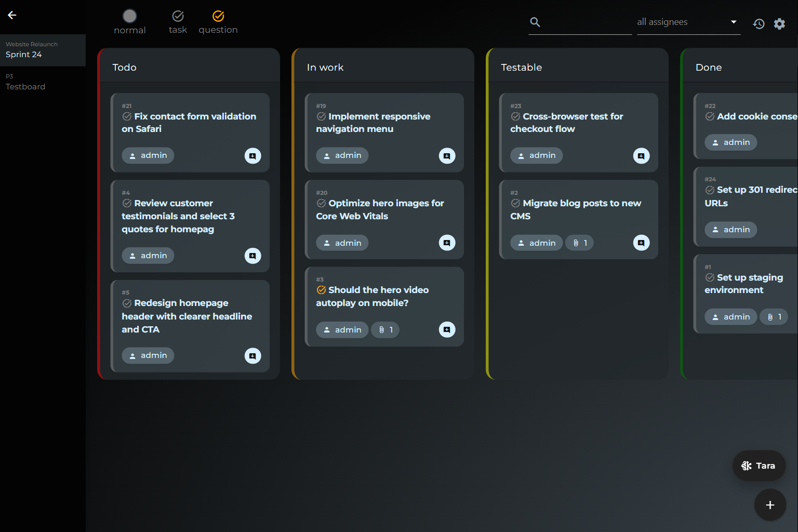Click admin chip on Redesign homepage header
The width and height of the screenshot is (798, 532).
click(x=148, y=355)
